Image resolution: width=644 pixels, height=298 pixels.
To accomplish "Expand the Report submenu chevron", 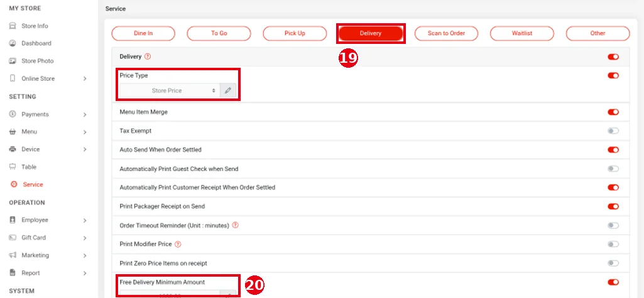I will (85, 273).
